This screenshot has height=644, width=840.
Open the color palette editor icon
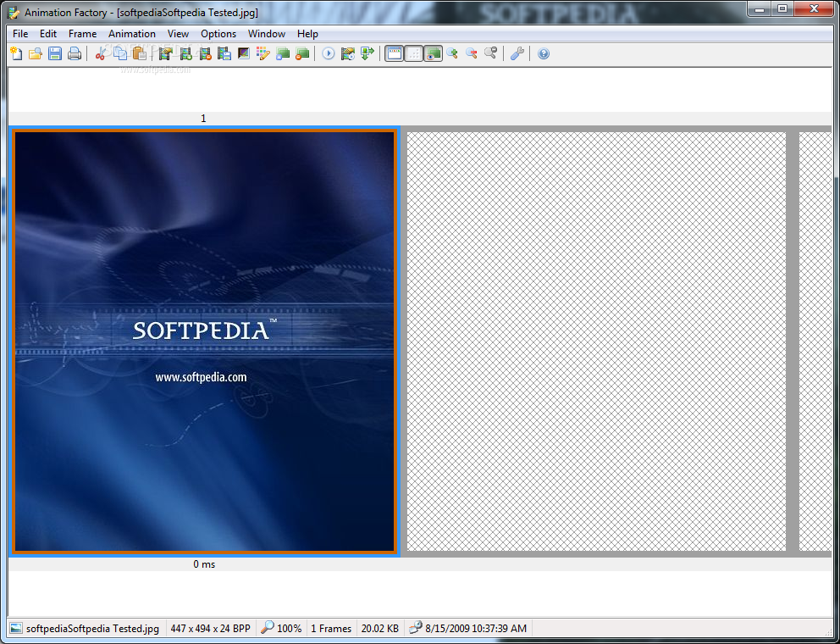(x=263, y=53)
